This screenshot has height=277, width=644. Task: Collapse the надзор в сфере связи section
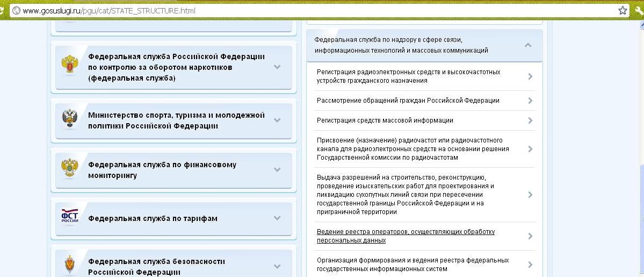528,45
